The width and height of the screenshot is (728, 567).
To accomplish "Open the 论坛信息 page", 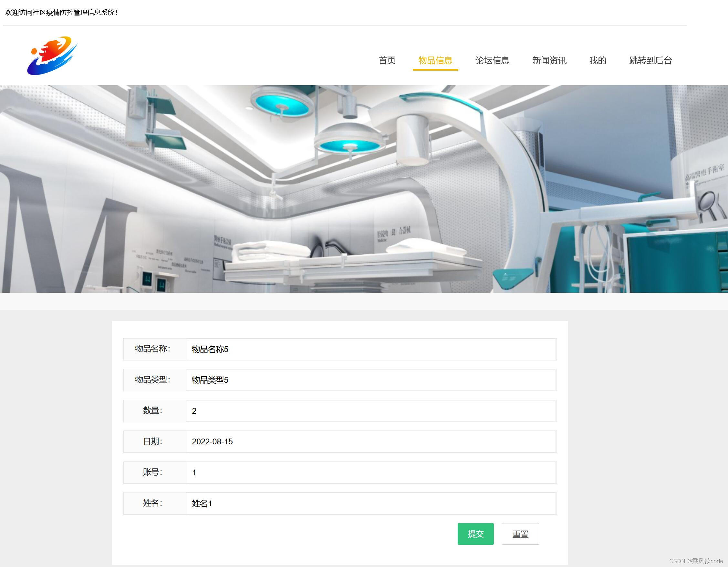I will [x=492, y=61].
